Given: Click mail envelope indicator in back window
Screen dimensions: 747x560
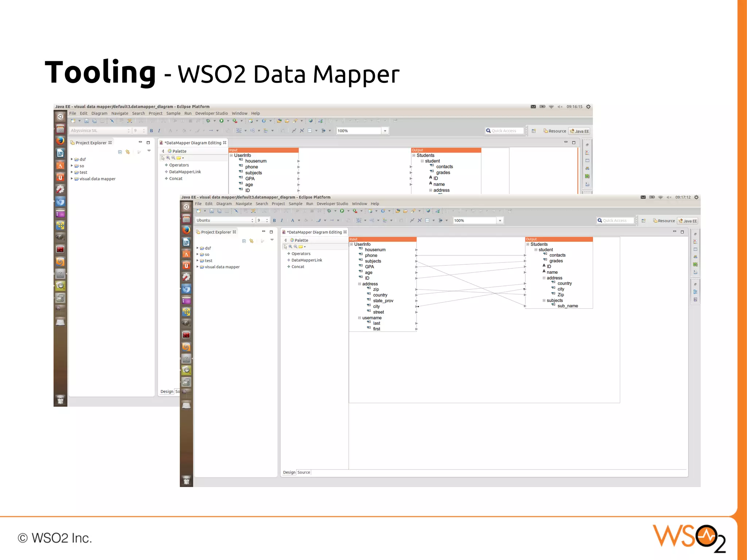Looking at the screenshot, I should tap(533, 107).
